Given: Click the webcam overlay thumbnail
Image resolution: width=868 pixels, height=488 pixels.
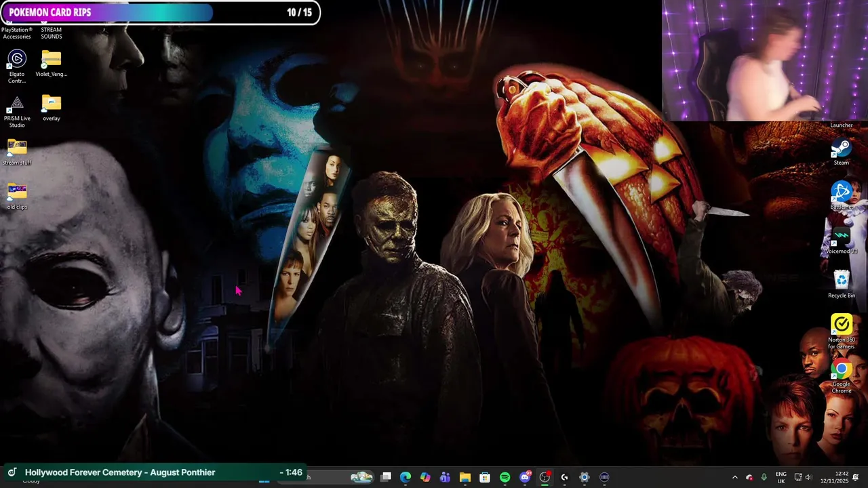Looking at the screenshot, I should click(x=765, y=60).
